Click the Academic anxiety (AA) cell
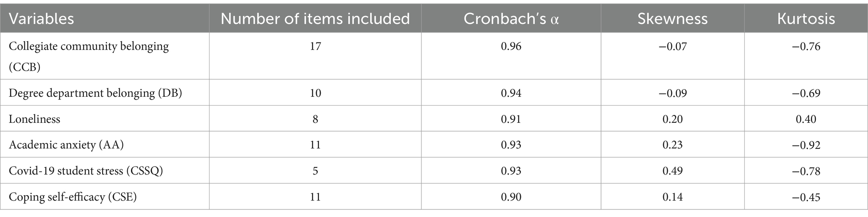This screenshot has width=868, height=217. [66, 145]
